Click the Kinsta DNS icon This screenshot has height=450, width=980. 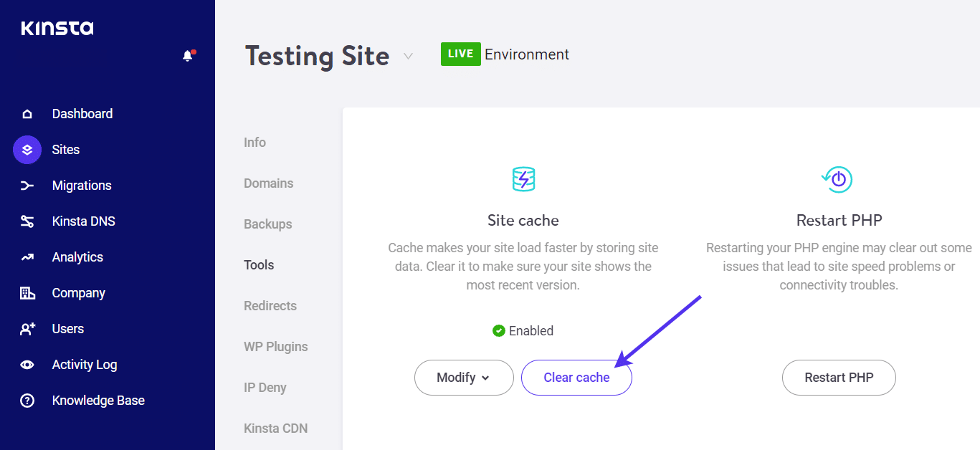[x=27, y=221]
